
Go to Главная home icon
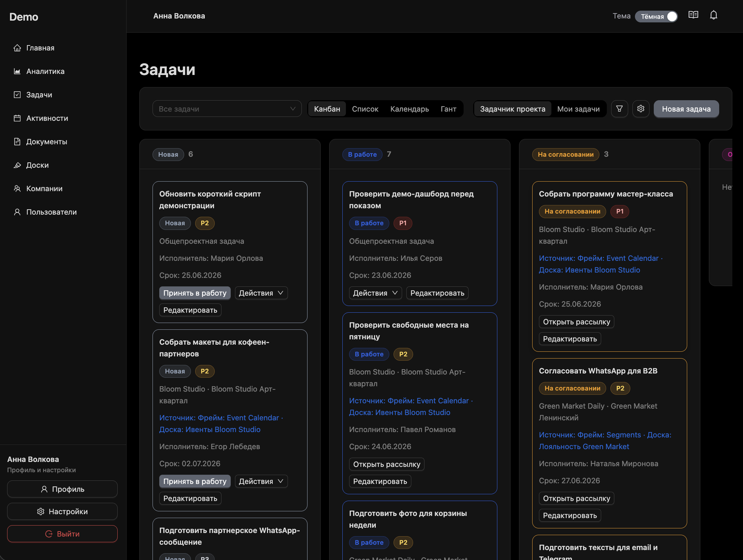(x=17, y=48)
